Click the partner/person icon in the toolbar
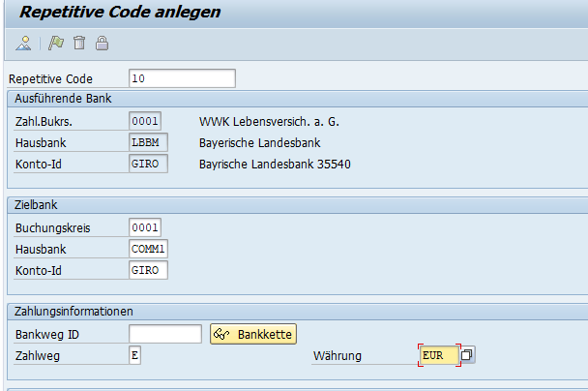Viewport: 588px width, 391px height. 24,43
